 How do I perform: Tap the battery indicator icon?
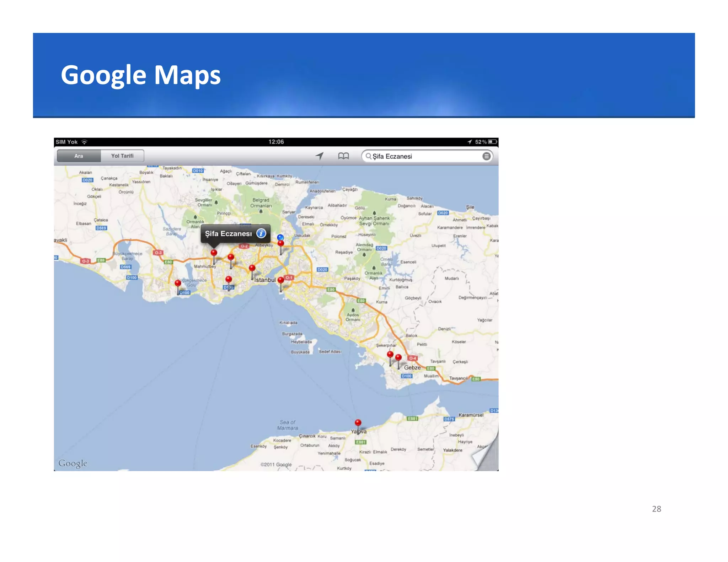492,142
